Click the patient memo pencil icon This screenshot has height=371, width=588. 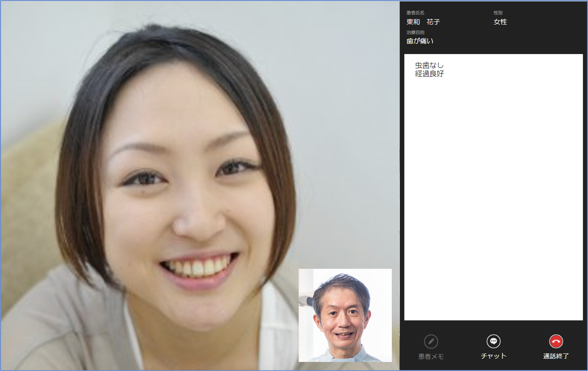(x=431, y=341)
